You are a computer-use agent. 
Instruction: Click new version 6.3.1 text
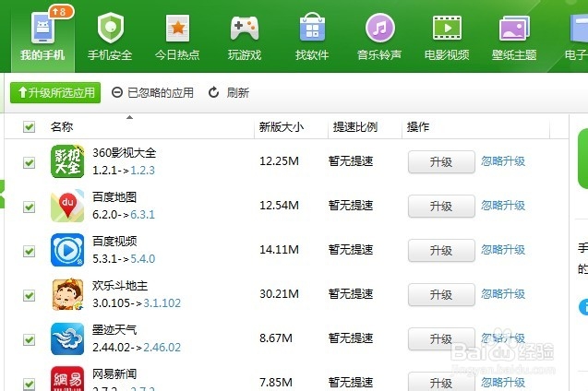(x=142, y=215)
